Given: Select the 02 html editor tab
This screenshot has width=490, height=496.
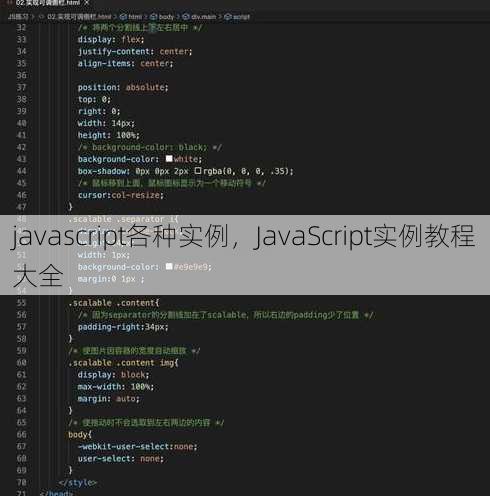Looking at the screenshot, I should coord(47,3).
